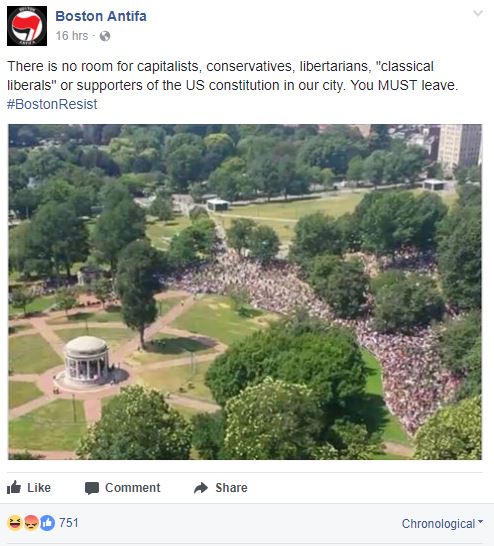Open the Boston Antifa page name

click(101, 16)
